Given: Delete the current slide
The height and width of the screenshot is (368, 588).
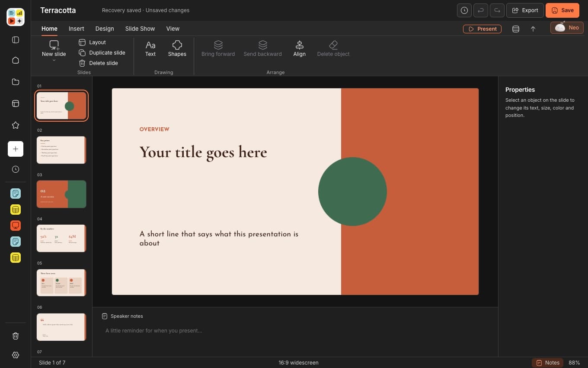Looking at the screenshot, I should (x=99, y=63).
